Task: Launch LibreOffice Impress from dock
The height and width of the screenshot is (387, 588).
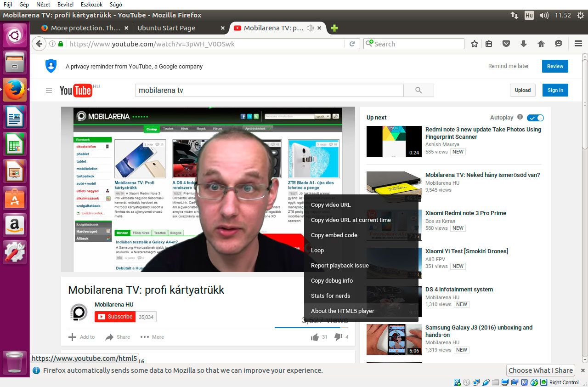Action: (15, 171)
